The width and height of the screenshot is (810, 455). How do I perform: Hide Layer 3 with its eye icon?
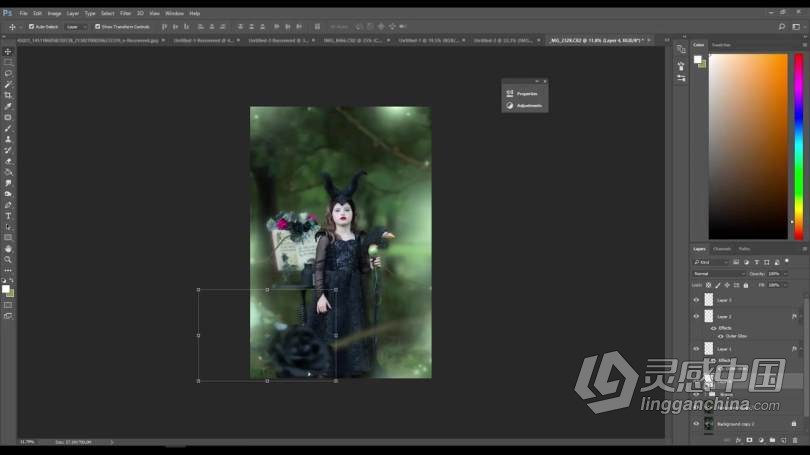coord(696,300)
